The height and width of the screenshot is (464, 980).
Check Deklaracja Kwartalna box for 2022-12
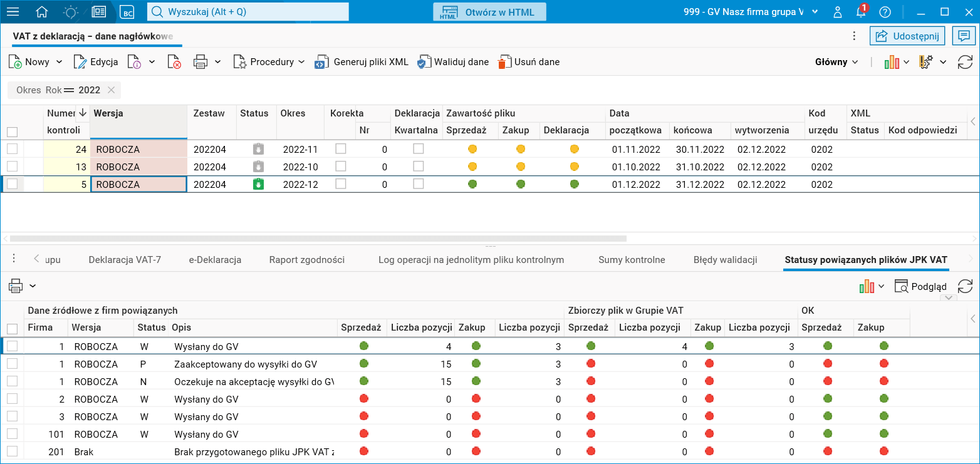coord(418,184)
